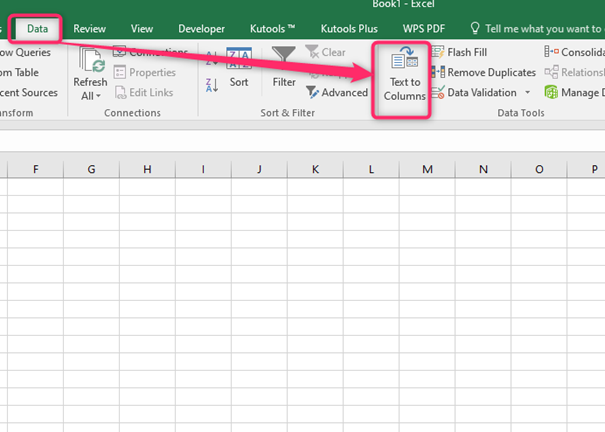605x432 pixels.
Task: Open the Kutools Plus tab
Action: click(x=349, y=29)
